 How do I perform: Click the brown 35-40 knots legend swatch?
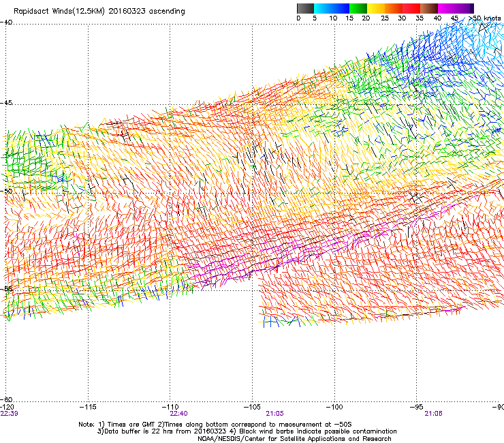point(429,8)
